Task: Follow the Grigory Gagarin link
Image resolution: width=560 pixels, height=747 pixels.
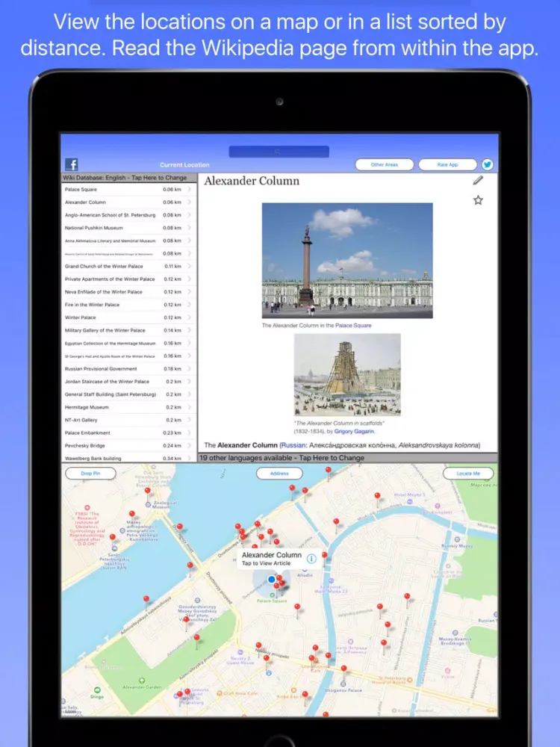Action: point(354,431)
